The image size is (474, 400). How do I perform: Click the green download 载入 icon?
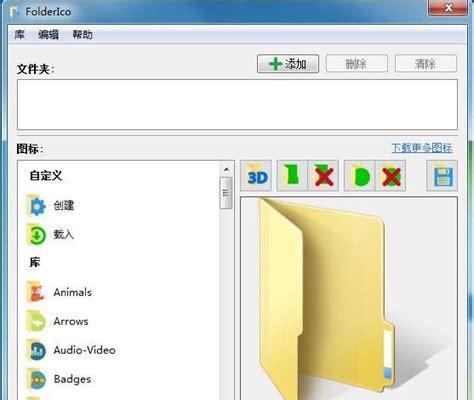[x=36, y=235]
